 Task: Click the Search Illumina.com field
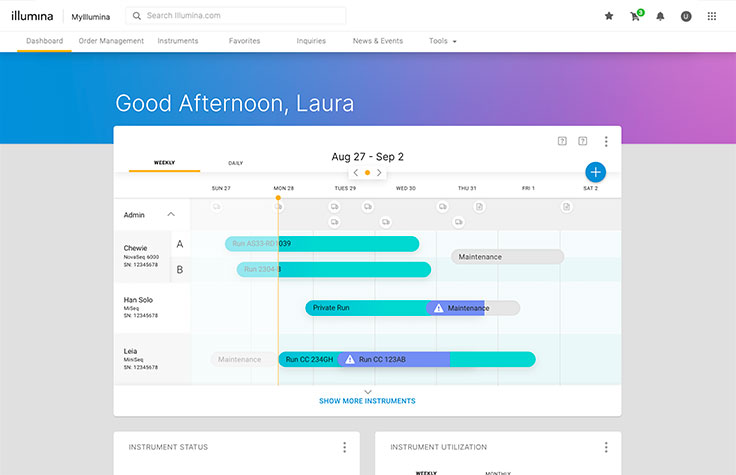(x=240, y=16)
